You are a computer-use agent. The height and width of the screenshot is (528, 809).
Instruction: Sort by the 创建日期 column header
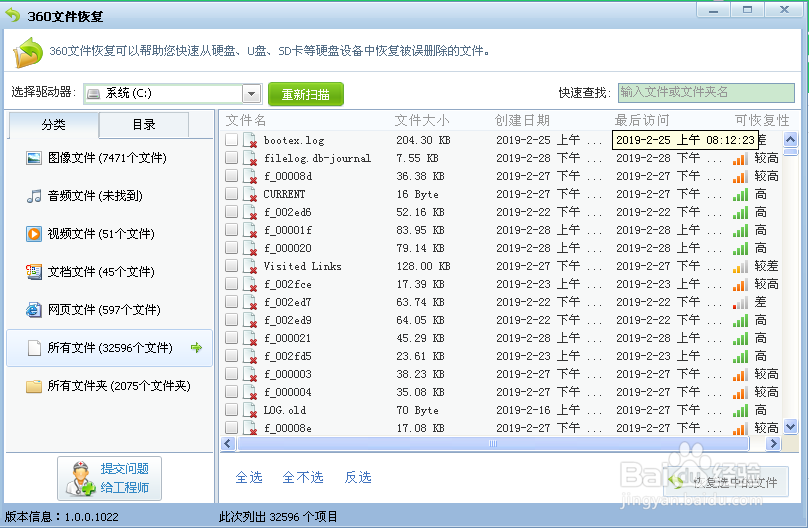522,121
